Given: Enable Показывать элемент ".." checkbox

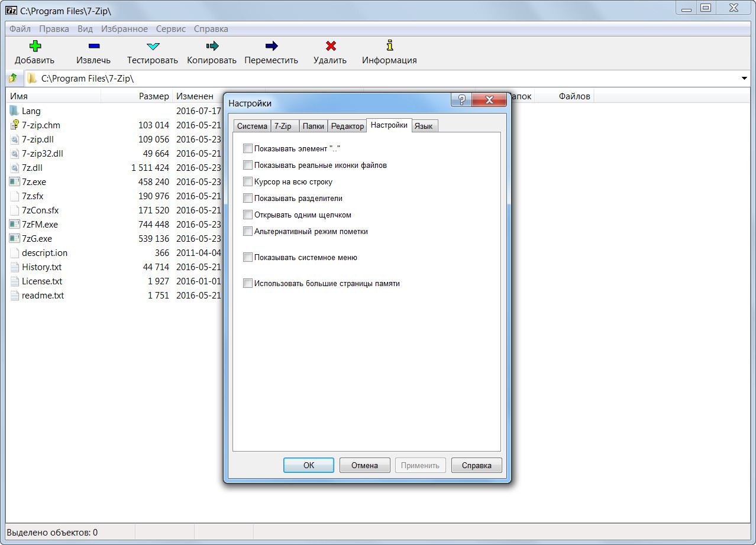Looking at the screenshot, I should pyautogui.click(x=248, y=148).
